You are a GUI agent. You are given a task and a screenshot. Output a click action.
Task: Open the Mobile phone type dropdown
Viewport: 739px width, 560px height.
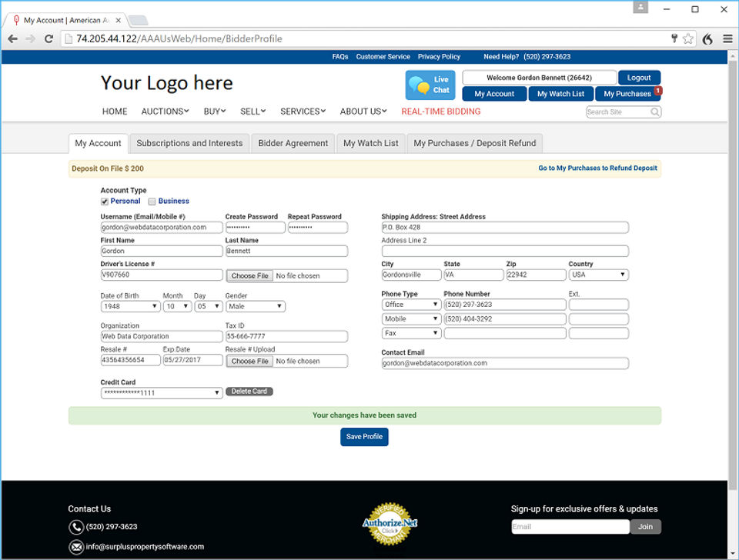[411, 319]
